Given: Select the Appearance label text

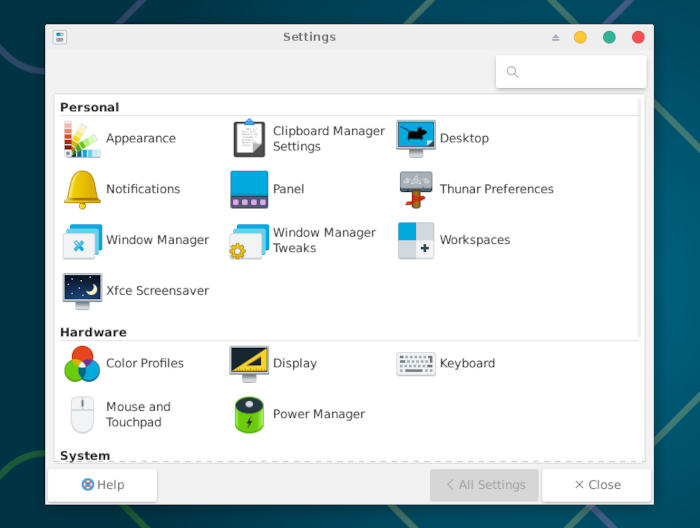Looking at the screenshot, I should [141, 139].
